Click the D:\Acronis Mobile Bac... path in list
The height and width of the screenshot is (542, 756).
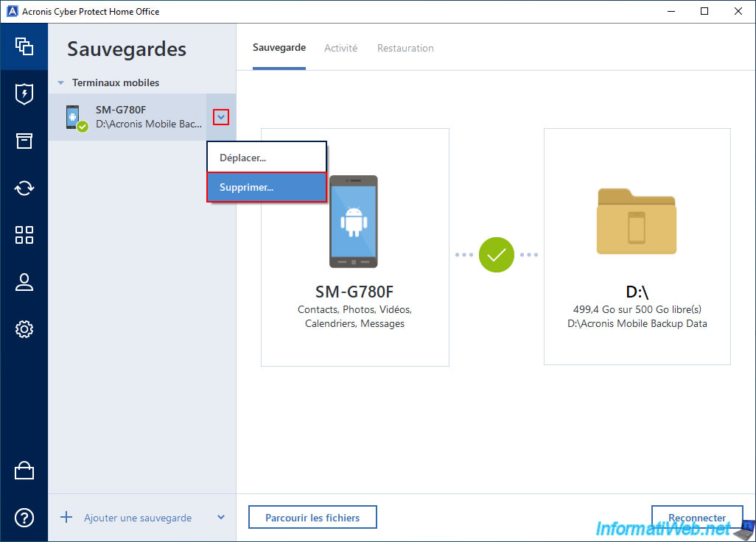(149, 124)
